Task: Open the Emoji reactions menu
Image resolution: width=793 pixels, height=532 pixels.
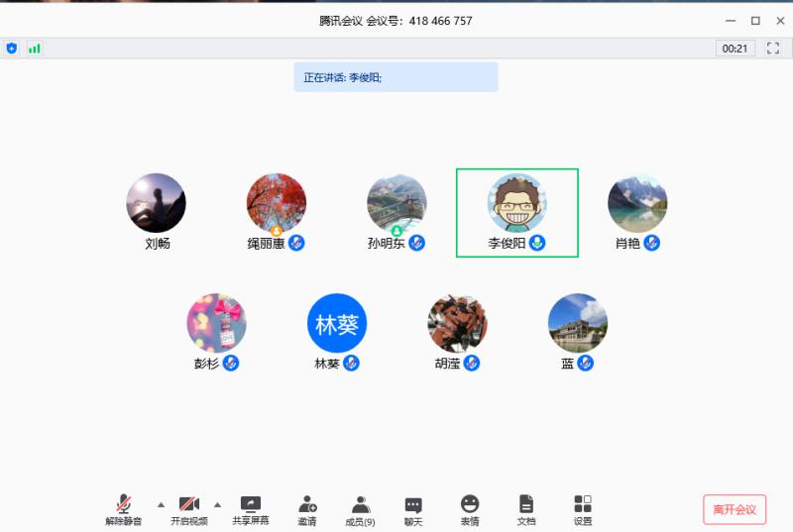Action: (x=470, y=509)
